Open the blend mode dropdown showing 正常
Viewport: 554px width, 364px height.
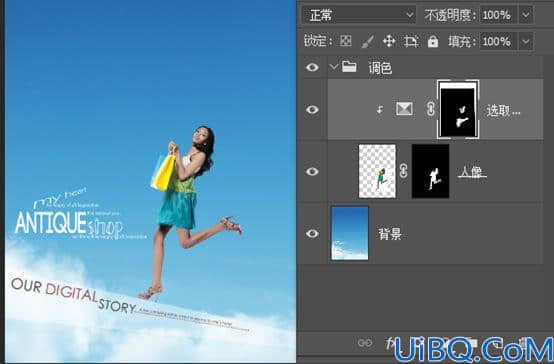359,15
